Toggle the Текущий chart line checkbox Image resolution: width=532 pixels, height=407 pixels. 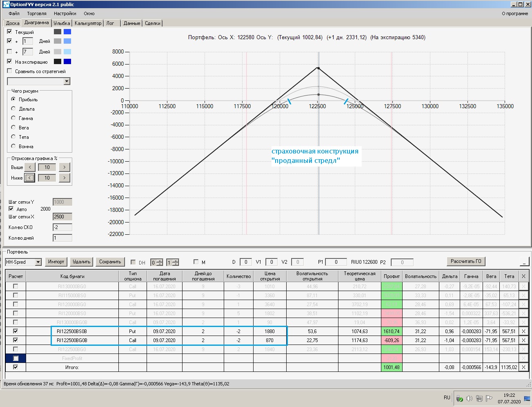[x=10, y=32]
